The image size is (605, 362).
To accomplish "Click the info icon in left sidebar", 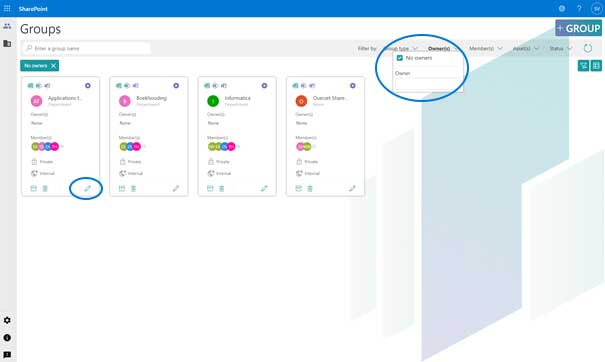I will point(7,337).
